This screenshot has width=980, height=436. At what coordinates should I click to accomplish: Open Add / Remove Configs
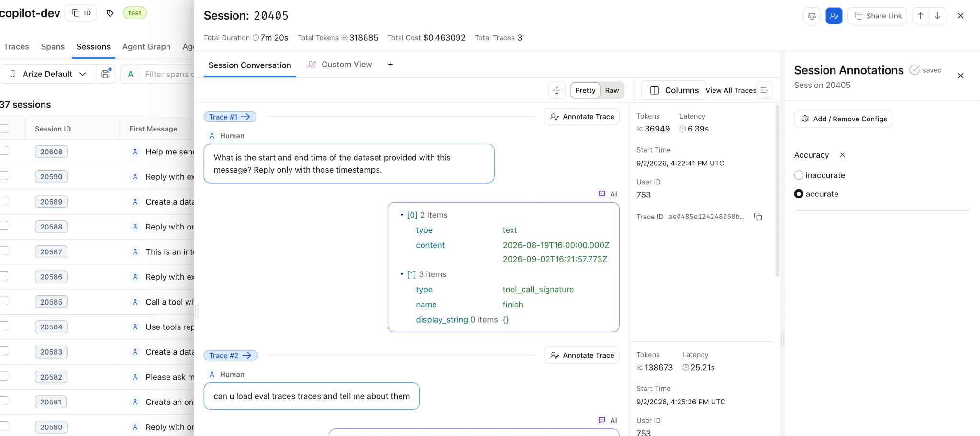pos(843,119)
